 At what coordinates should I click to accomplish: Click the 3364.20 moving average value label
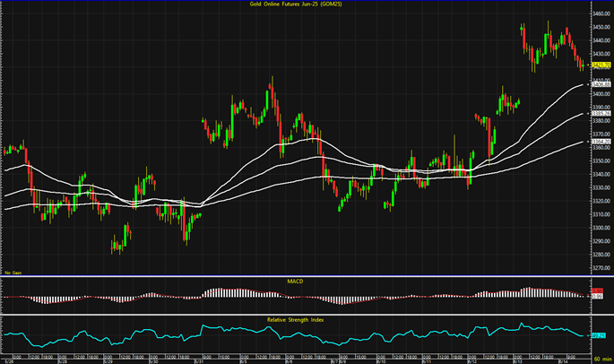601,142
